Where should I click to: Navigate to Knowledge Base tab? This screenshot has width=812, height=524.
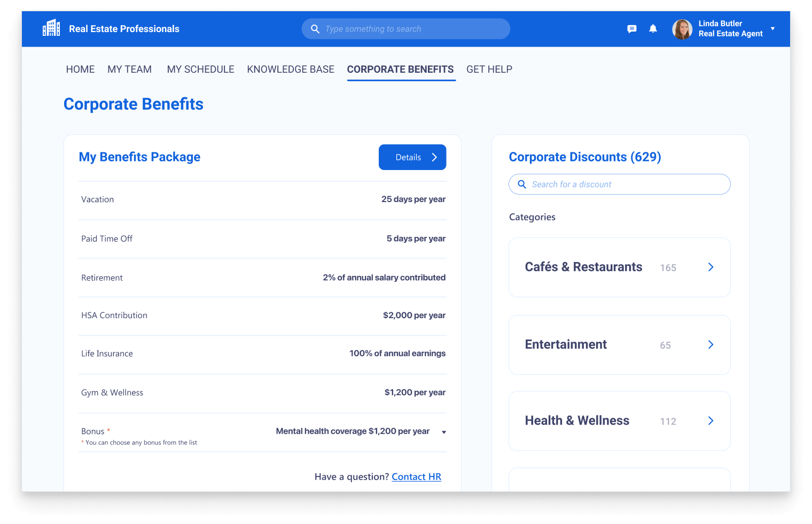point(291,70)
